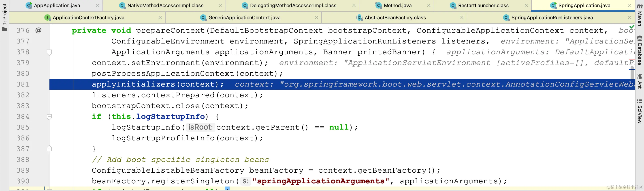Click the @ annotation gutter icon on line 376
Image resolution: width=644 pixels, height=191 pixels.
click(x=38, y=30)
